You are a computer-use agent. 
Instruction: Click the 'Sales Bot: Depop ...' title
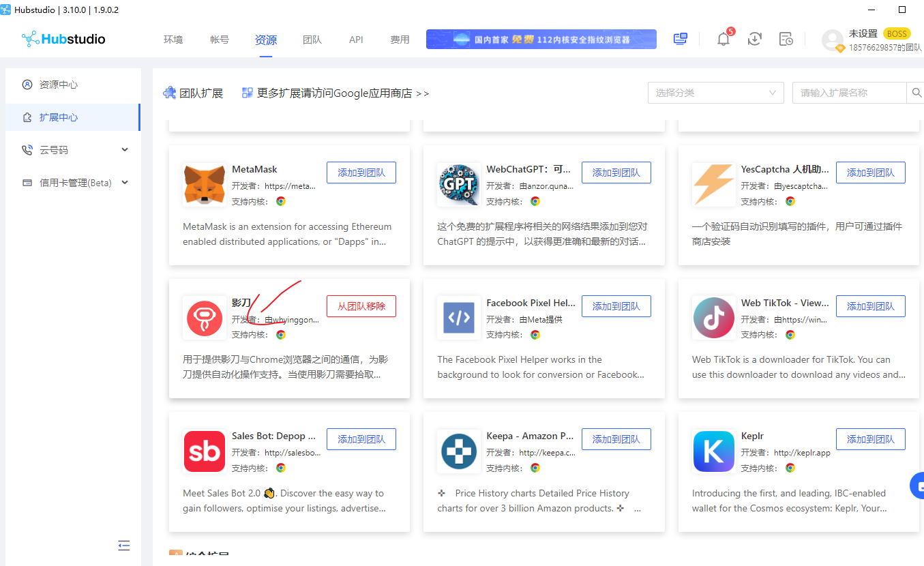[x=274, y=436]
